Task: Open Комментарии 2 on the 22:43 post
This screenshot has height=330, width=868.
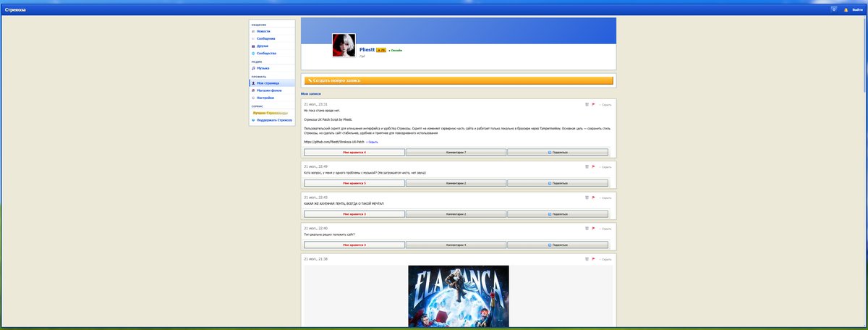Action: tap(456, 214)
